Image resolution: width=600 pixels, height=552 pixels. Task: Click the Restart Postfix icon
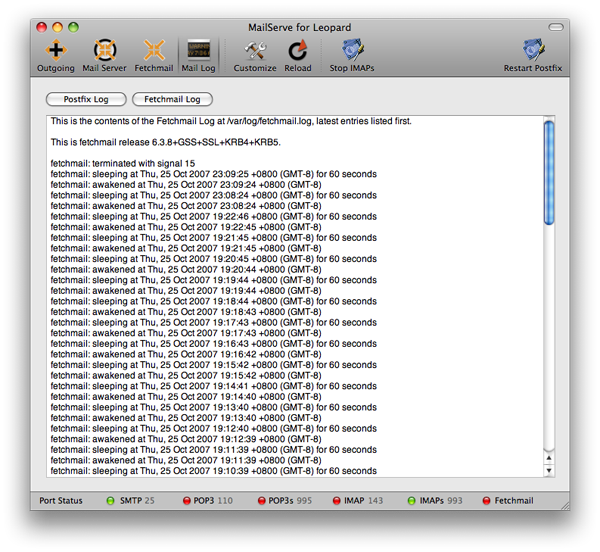click(534, 50)
